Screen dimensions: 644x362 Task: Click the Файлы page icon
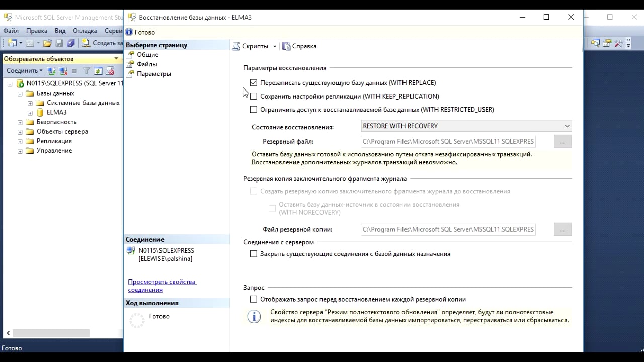131,64
